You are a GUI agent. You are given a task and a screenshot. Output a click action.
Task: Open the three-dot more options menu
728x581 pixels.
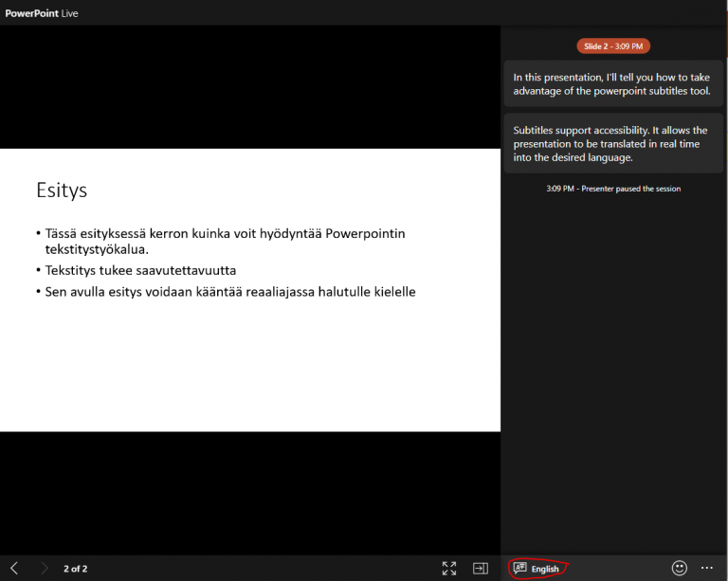pyautogui.click(x=707, y=568)
